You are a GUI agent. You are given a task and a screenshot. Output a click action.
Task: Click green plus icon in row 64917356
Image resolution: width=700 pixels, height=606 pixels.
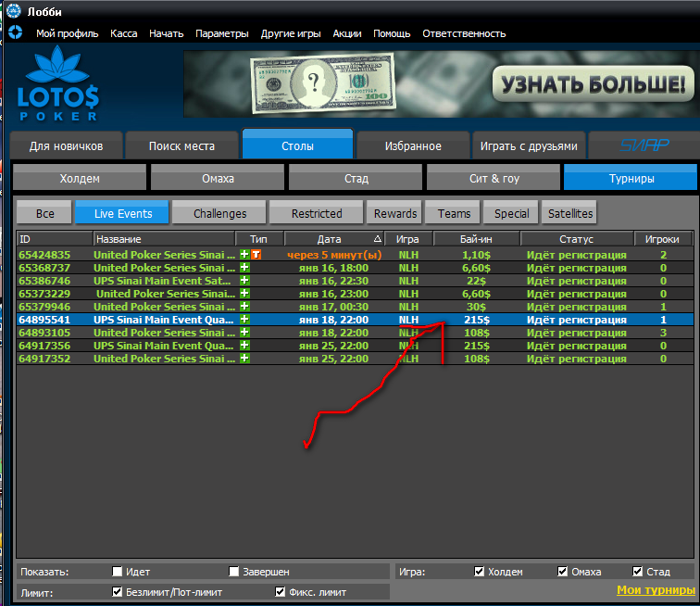[x=244, y=346]
